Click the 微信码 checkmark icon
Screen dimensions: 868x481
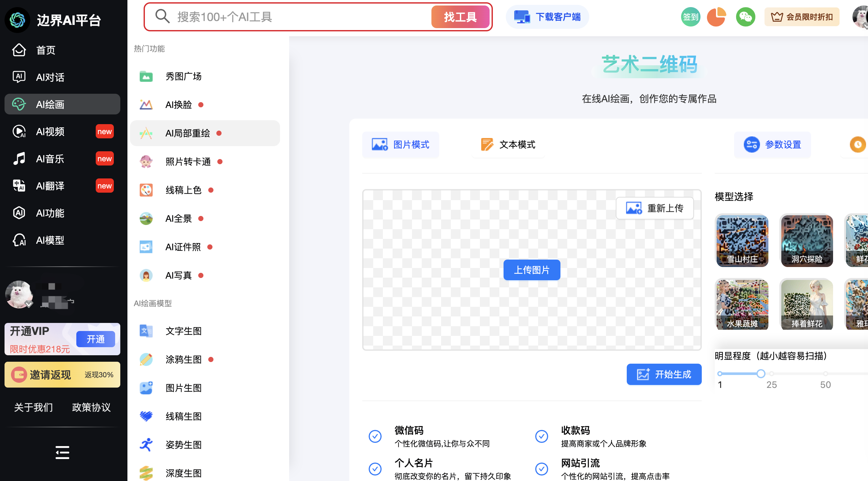coord(375,436)
